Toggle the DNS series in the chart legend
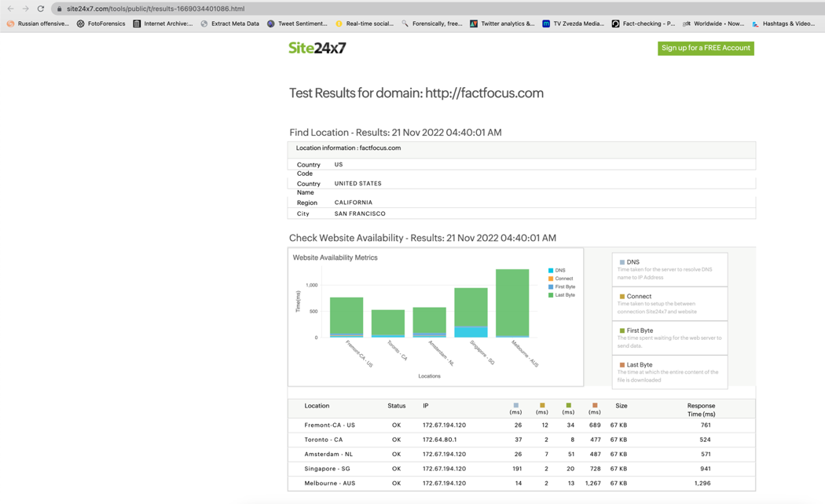The height and width of the screenshot is (504, 825). pyautogui.click(x=556, y=270)
